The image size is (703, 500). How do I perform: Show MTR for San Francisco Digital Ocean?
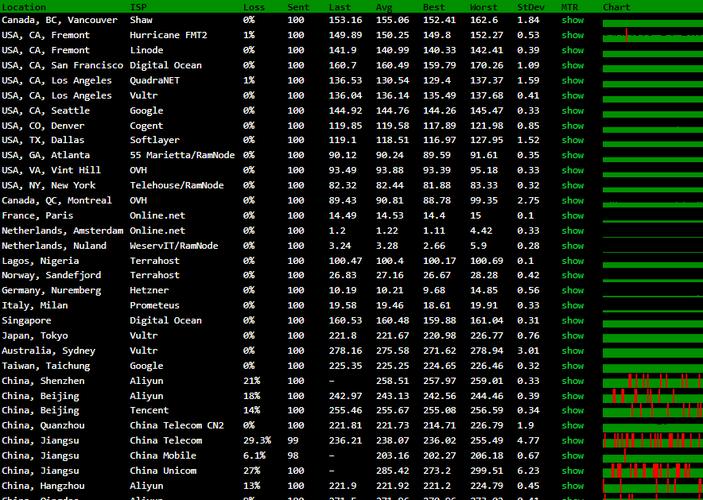[573, 65]
